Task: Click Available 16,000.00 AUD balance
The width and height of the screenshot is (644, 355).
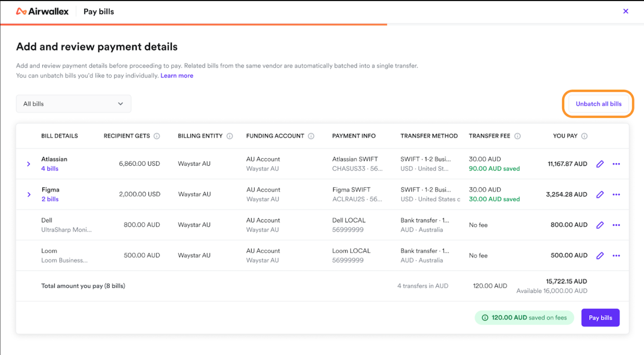Action: pyautogui.click(x=552, y=291)
